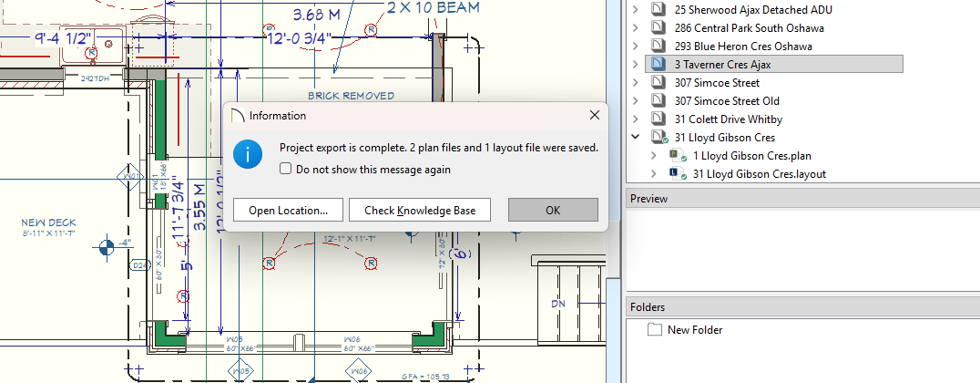The width and height of the screenshot is (980, 383).
Task: Enable 'Do not show this message again'
Action: click(286, 169)
